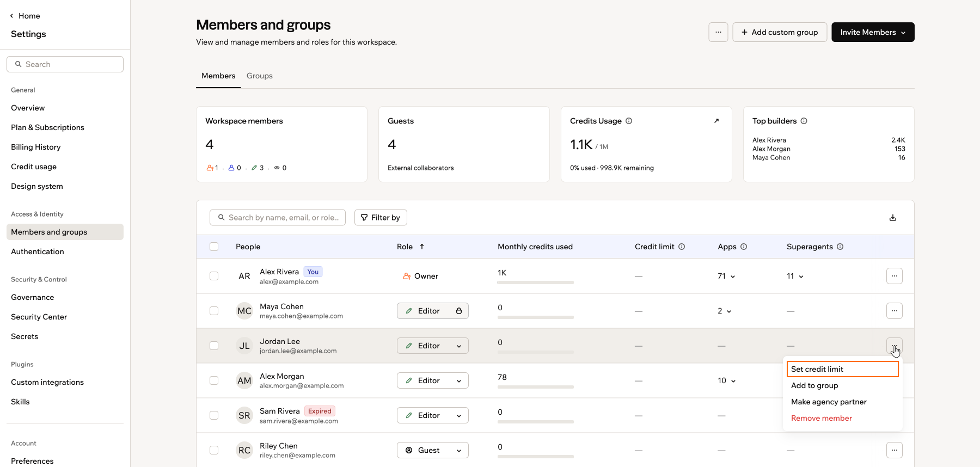
Task: Choose Make agency partner in the menu
Action: [843, 402]
